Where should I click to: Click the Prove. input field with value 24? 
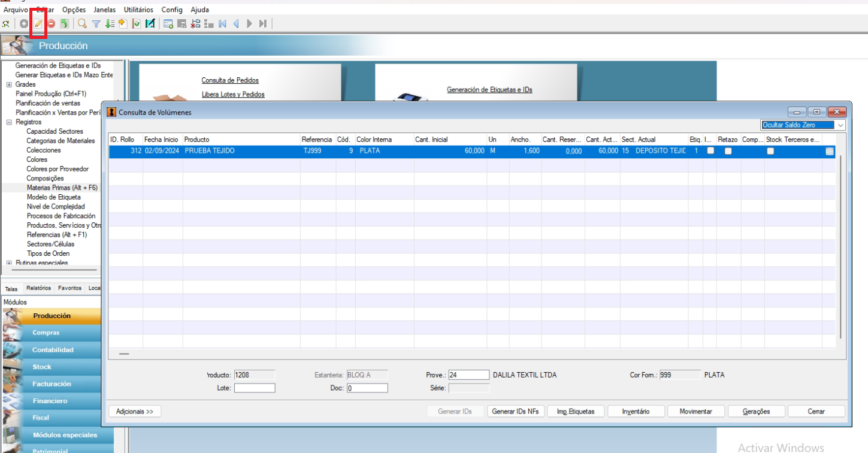click(469, 375)
